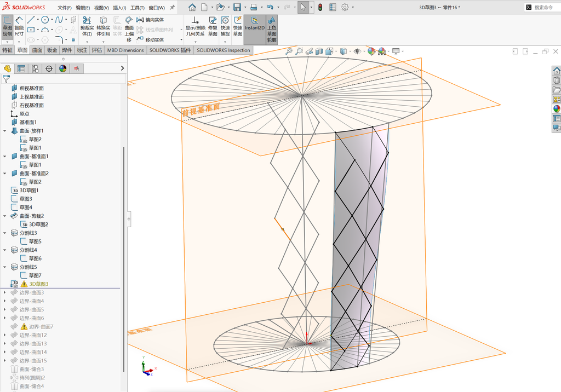Expand the 边界-曲面3 tree node
The image size is (561, 392).
coord(4,292)
